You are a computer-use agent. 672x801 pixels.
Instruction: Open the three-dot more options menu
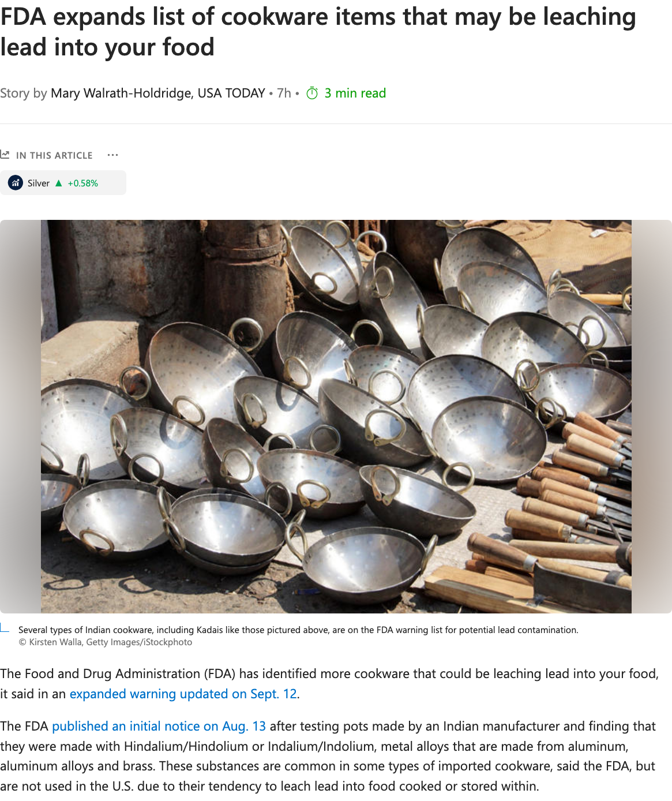112,155
